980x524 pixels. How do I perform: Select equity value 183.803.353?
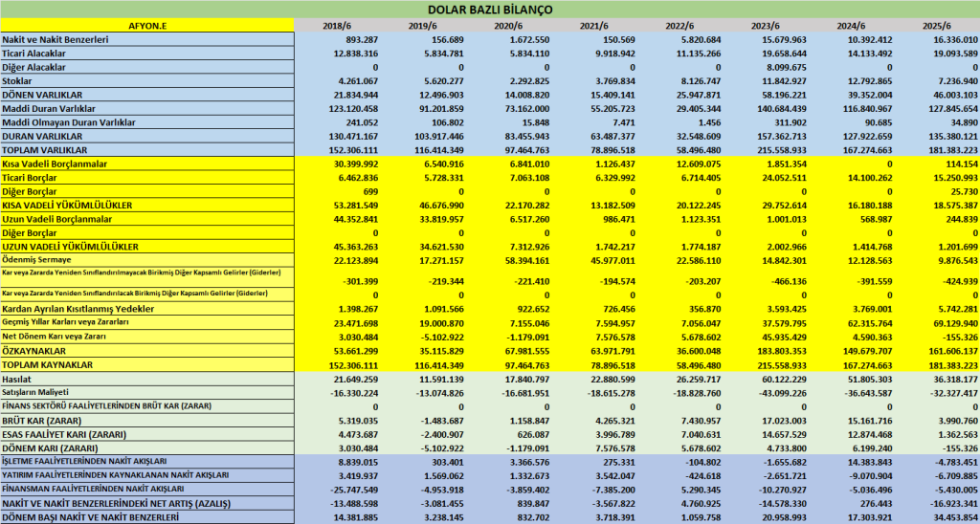point(782,351)
